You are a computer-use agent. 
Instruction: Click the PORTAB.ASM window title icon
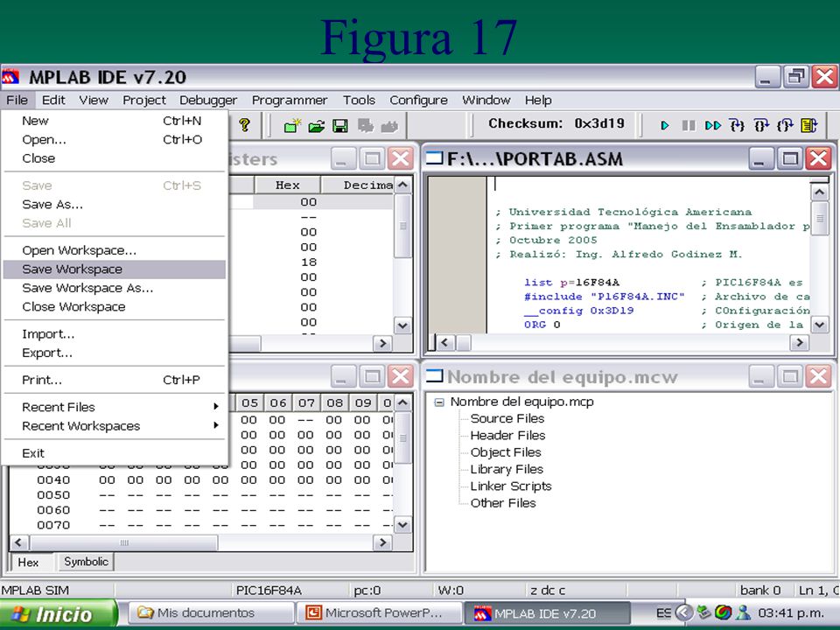[x=435, y=158]
